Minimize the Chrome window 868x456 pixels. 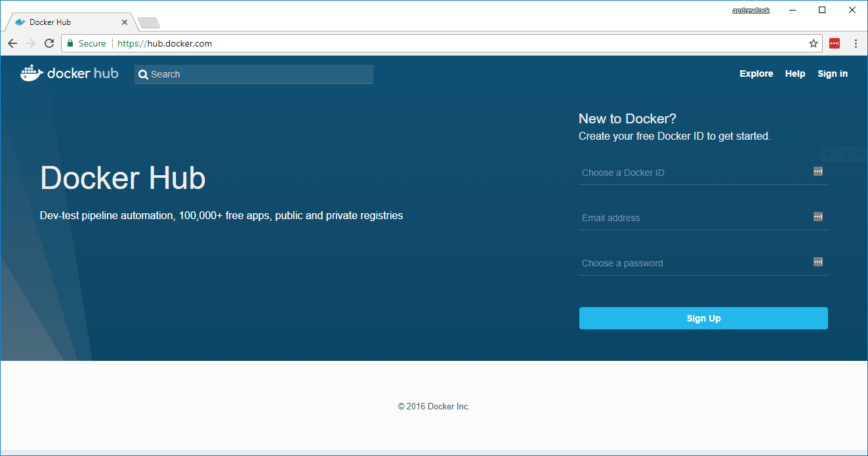click(x=793, y=10)
